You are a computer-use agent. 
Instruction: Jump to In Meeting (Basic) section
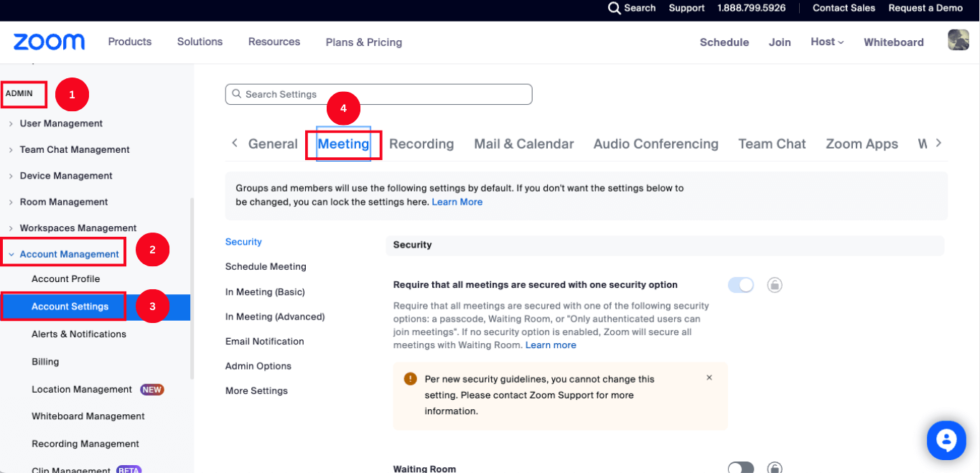(x=265, y=291)
